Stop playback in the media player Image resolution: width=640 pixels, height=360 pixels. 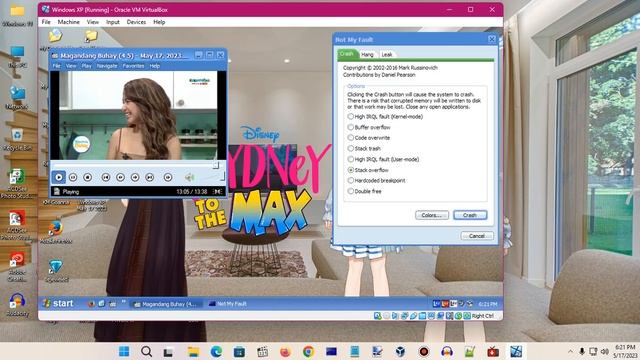pyautogui.click(x=87, y=177)
